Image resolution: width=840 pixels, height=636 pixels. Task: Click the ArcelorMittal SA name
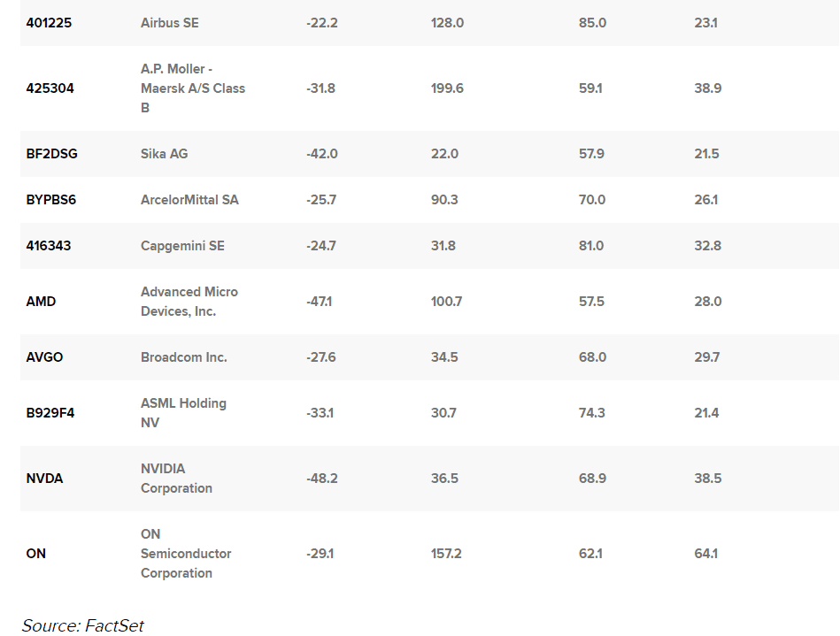189,200
